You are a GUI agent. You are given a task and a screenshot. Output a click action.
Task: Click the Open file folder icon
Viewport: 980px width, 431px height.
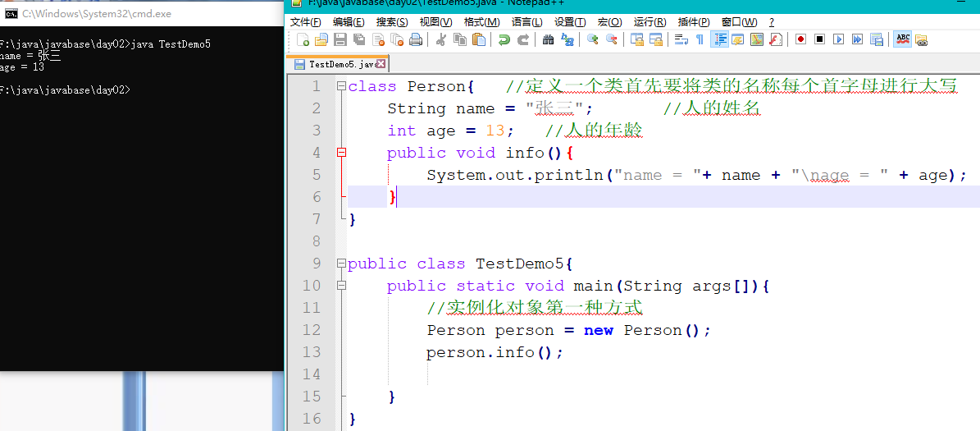click(321, 40)
